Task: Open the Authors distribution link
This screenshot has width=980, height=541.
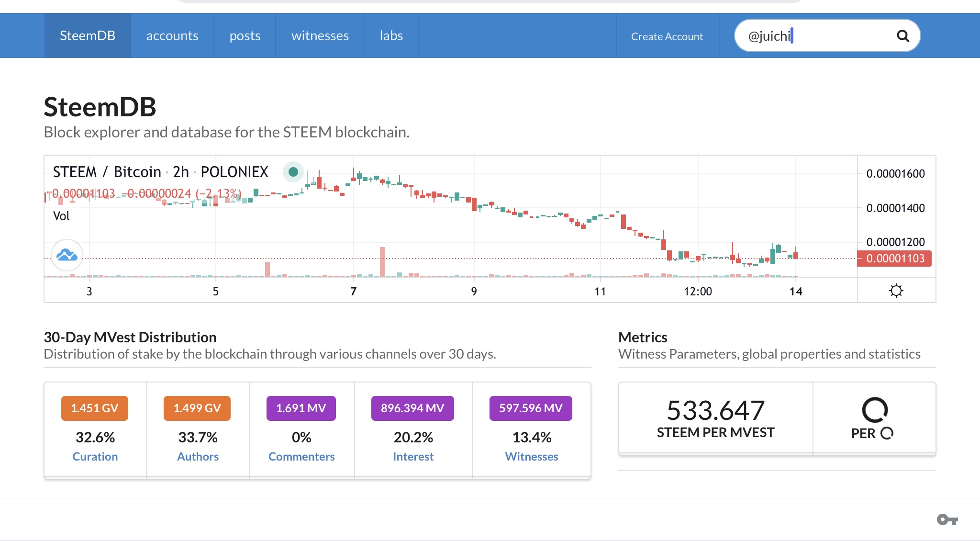Action: click(198, 456)
